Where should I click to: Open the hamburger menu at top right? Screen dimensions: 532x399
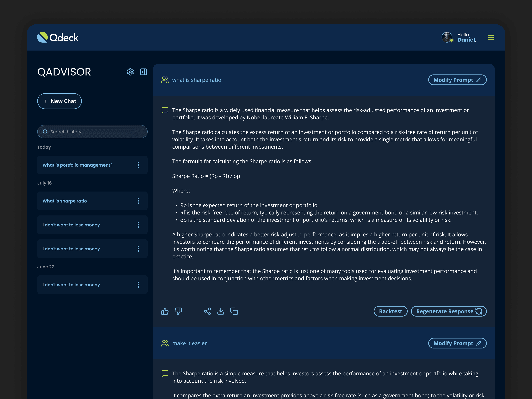pos(491,37)
